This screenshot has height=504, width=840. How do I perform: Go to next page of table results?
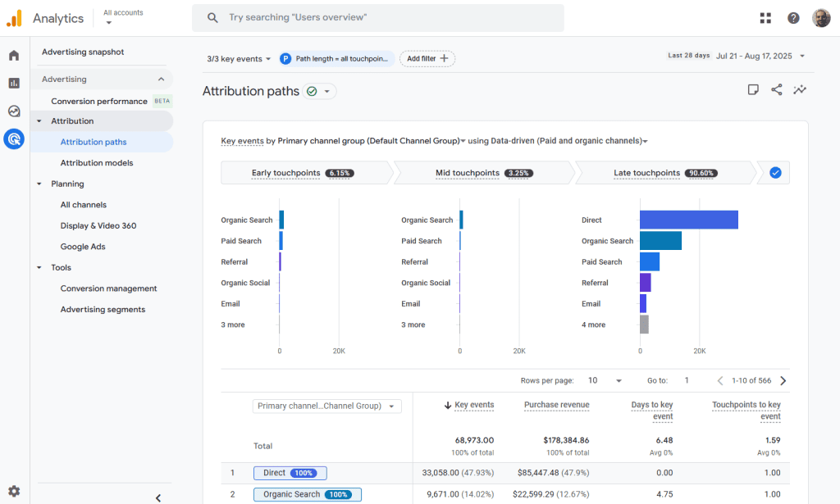pyautogui.click(x=783, y=381)
